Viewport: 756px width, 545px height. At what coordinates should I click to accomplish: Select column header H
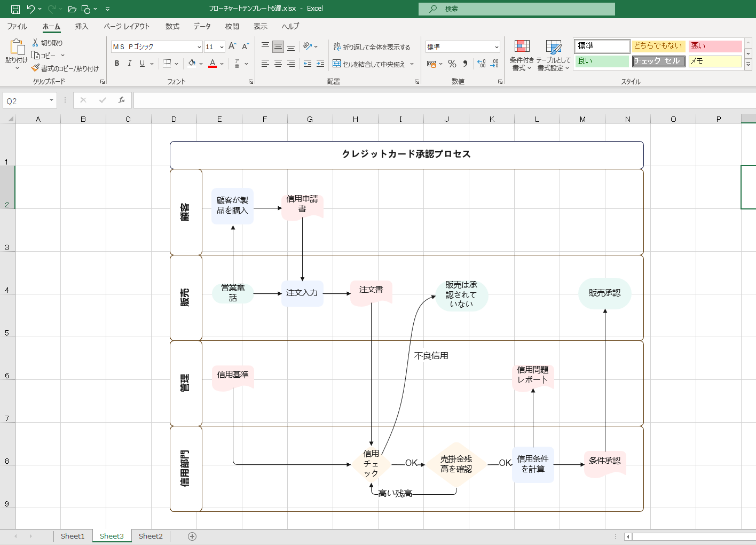tap(356, 119)
